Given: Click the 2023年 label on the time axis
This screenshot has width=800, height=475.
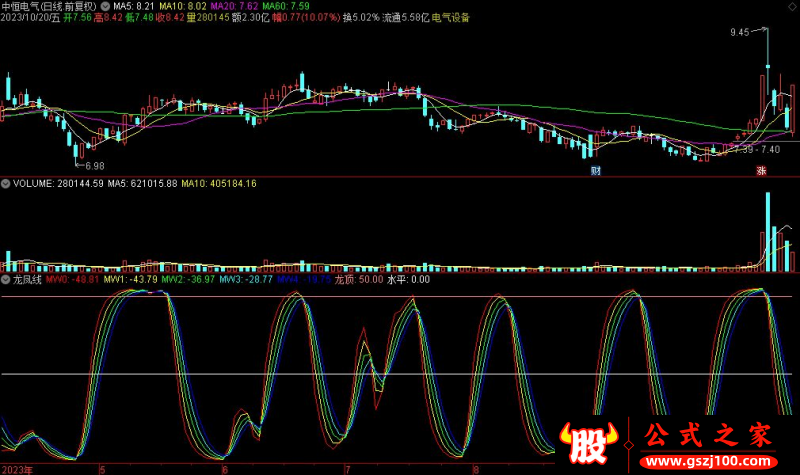Looking at the screenshot, I should click(x=17, y=470).
